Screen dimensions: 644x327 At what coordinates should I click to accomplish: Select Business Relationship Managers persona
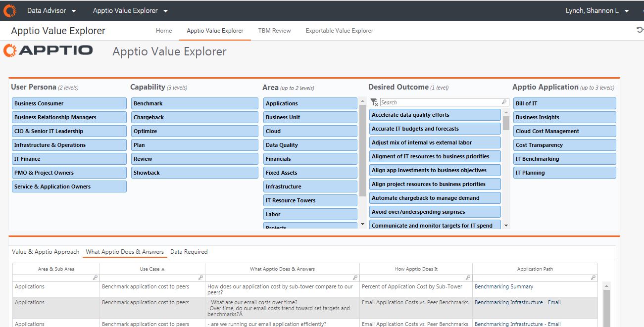pos(69,117)
